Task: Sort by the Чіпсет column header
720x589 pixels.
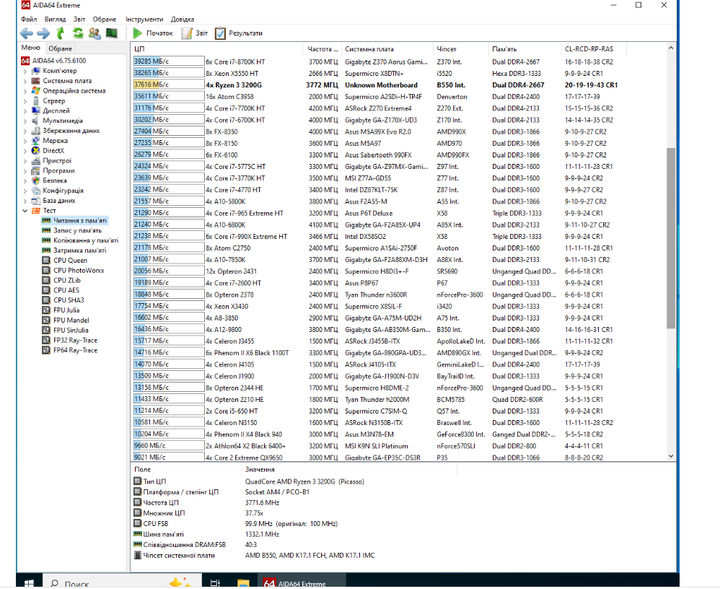Action: click(x=460, y=49)
